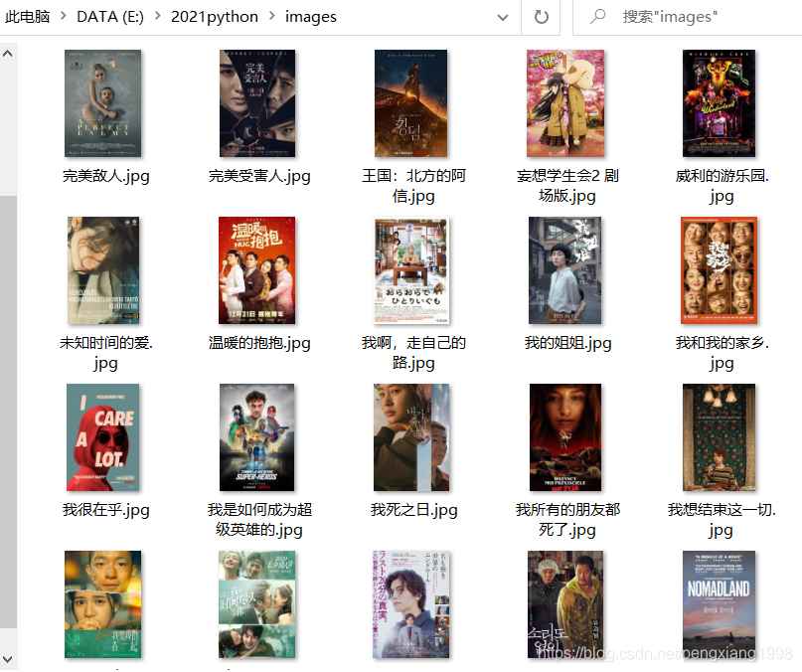The image size is (802, 672).
Task: Click file name 妄想学生会2 剧场版.jpg
Action: click(x=567, y=186)
